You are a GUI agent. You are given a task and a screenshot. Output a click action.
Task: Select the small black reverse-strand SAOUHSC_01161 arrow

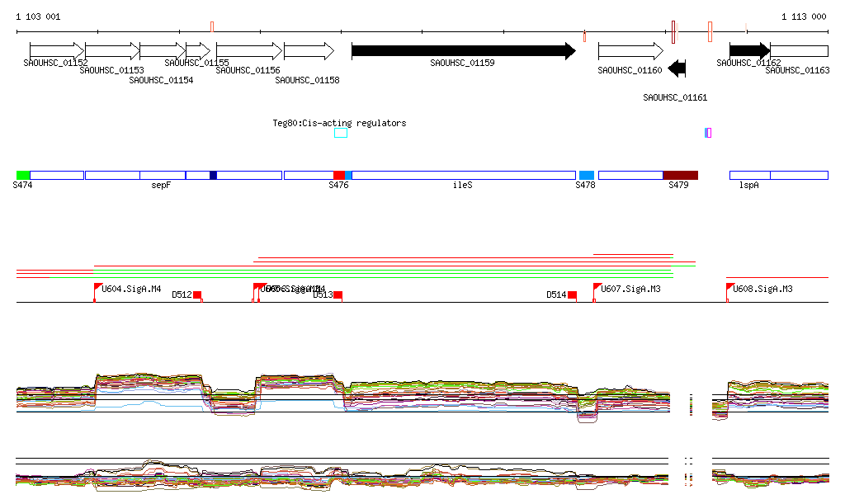point(677,68)
